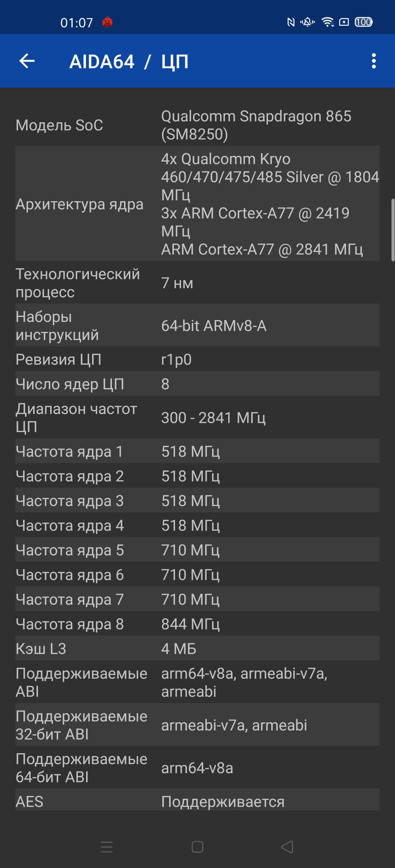Tap the muted vibration bell icon

pyautogui.click(x=307, y=22)
